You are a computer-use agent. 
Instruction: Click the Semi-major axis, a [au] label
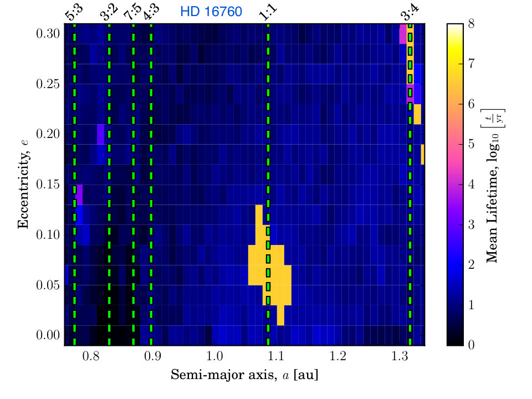244,375
